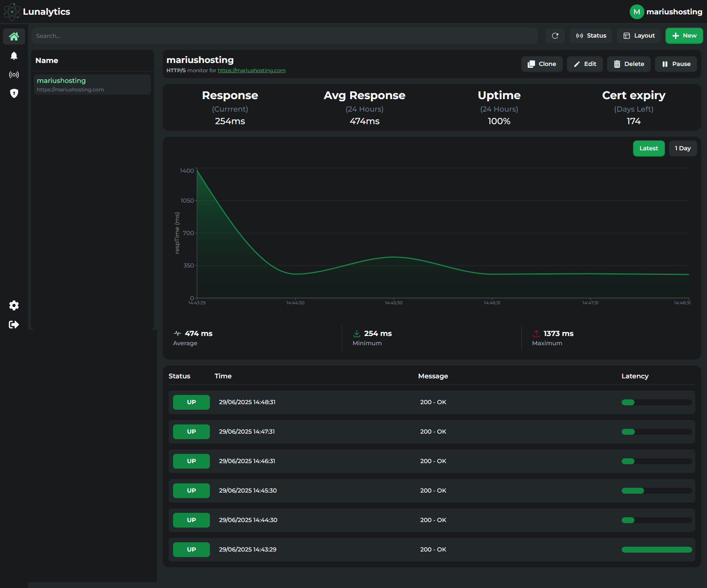
Task: Open the Status filter button
Action: click(591, 36)
